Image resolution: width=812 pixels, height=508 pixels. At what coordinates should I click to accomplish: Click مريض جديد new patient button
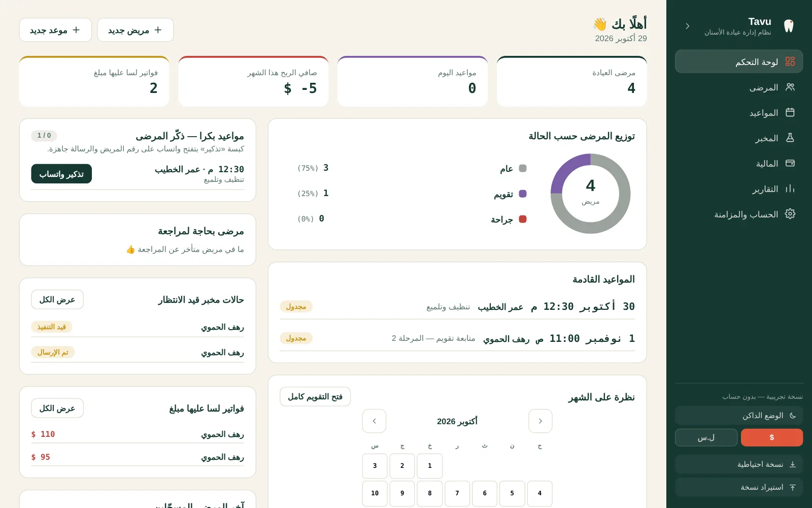[135, 30]
